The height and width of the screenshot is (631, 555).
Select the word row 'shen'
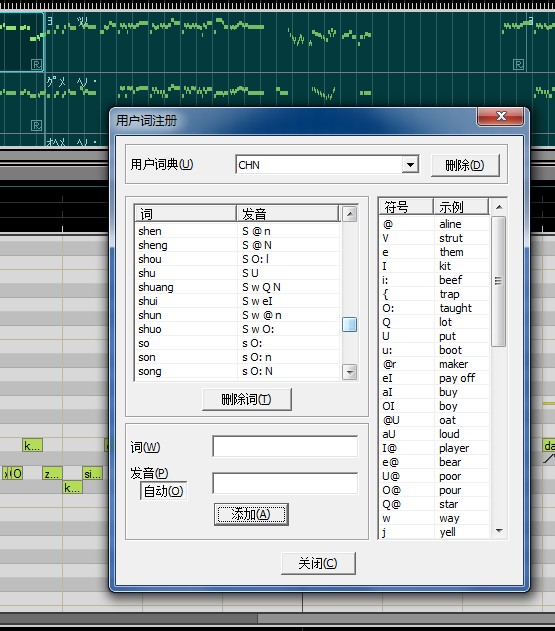tap(237, 231)
